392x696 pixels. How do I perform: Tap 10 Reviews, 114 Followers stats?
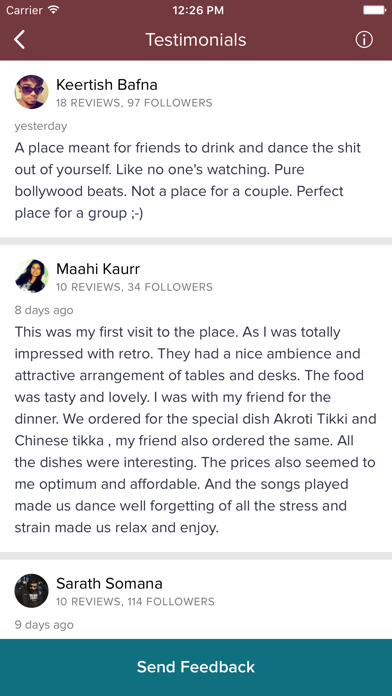coord(135,602)
